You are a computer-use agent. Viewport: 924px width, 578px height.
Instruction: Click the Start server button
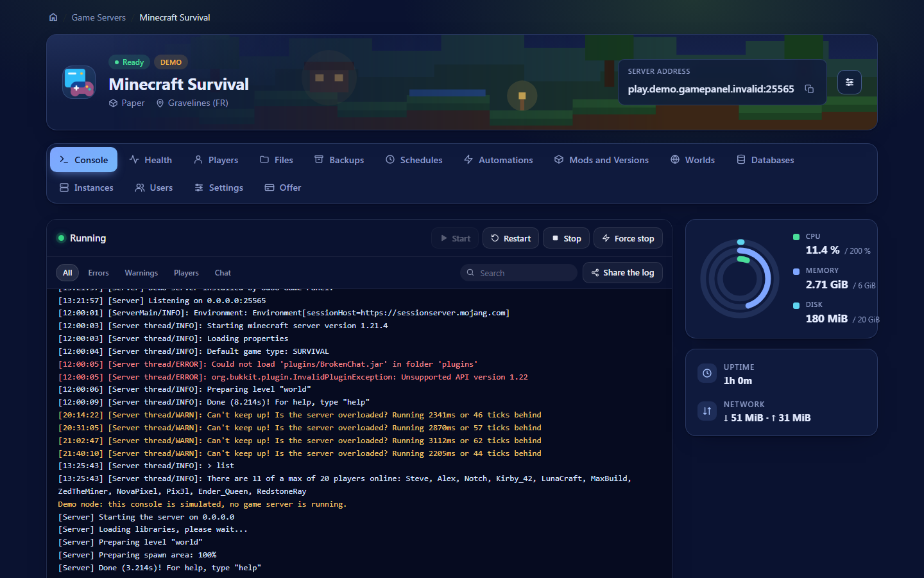(x=455, y=238)
